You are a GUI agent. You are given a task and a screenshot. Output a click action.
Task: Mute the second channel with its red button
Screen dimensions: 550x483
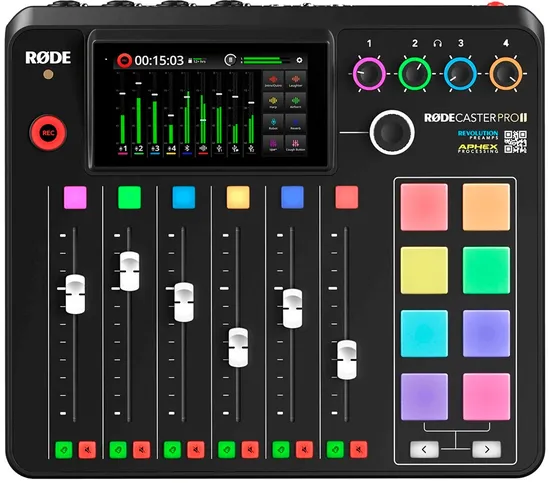pyautogui.click(x=141, y=450)
